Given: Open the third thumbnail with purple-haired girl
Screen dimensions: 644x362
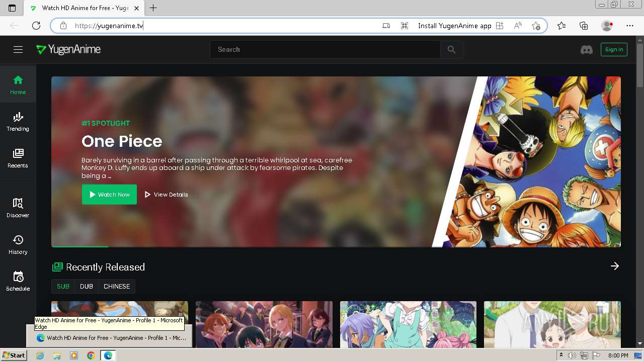Looking at the screenshot, I should point(408,324).
